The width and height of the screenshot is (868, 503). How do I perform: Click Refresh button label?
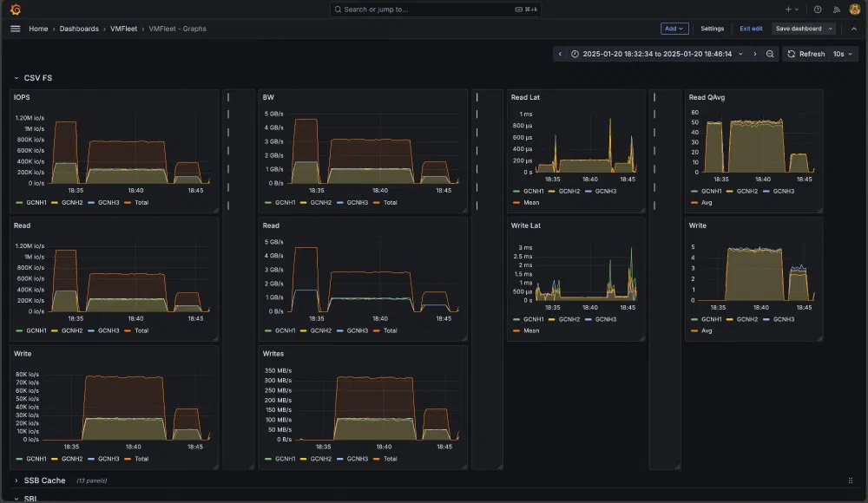(x=812, y=55)
